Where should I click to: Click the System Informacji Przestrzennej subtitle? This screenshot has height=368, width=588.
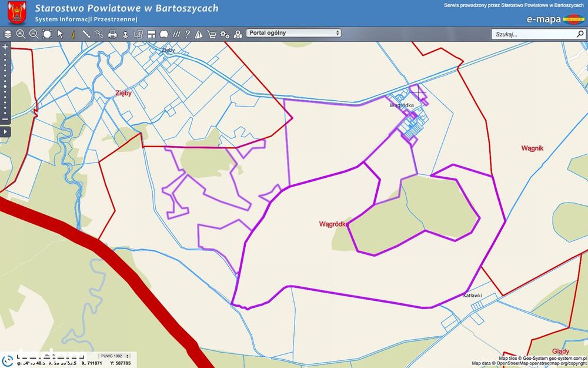point(86,19)
